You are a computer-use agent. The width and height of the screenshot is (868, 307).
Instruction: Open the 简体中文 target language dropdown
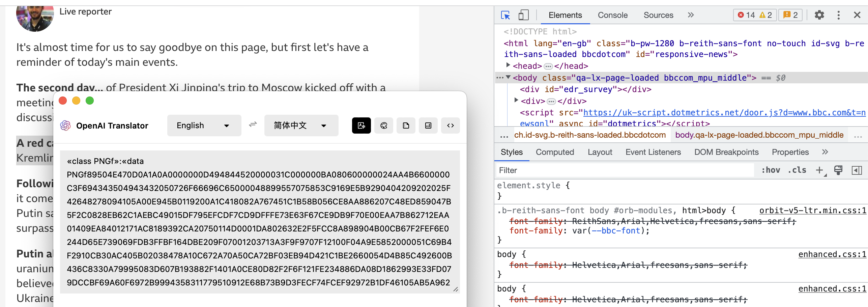tap(300, 125)
